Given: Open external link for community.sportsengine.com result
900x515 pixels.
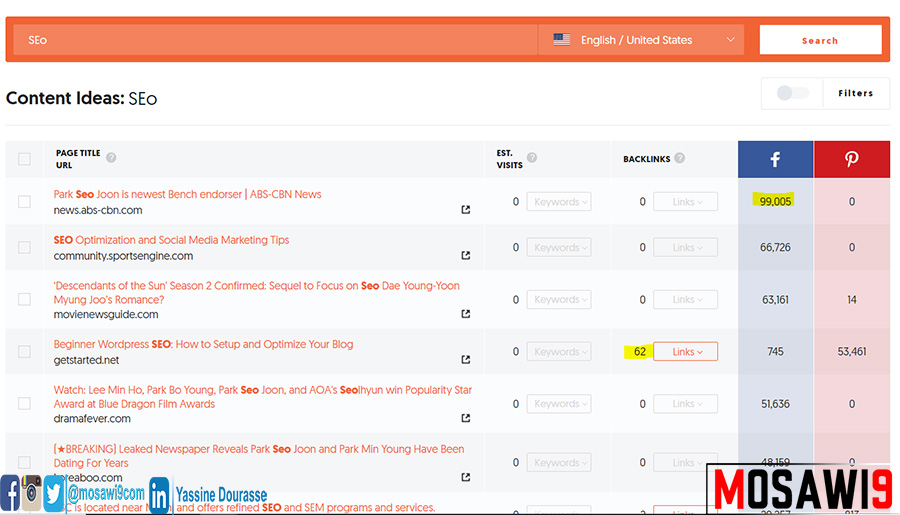Looking at the screenshot, I should [x=465, y=255].
